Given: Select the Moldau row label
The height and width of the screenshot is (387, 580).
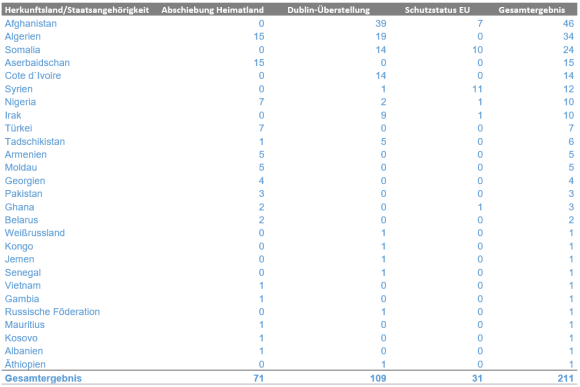Looking at the screenshot, I should tap(21, 168).
